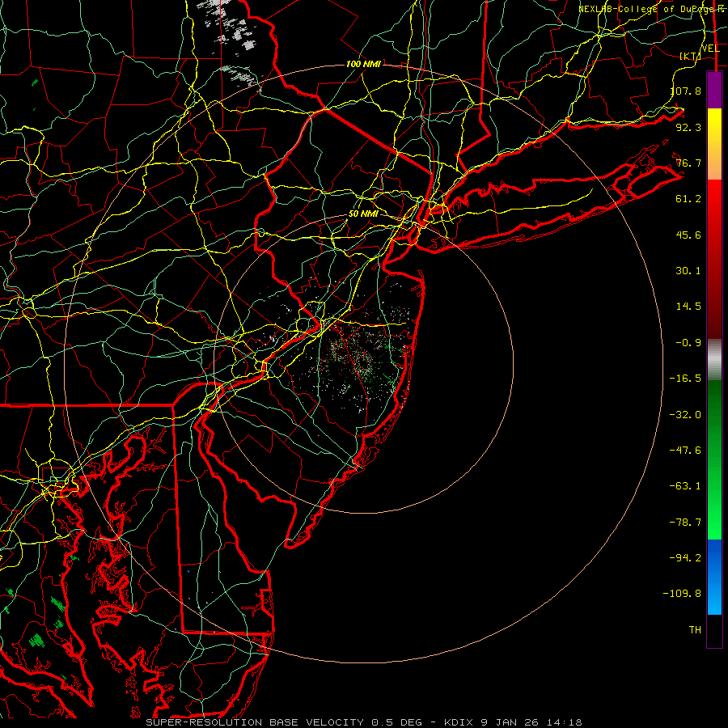Click the purple segment of the velocity color bar
728x728 pixels.
[x=714, y=91]
